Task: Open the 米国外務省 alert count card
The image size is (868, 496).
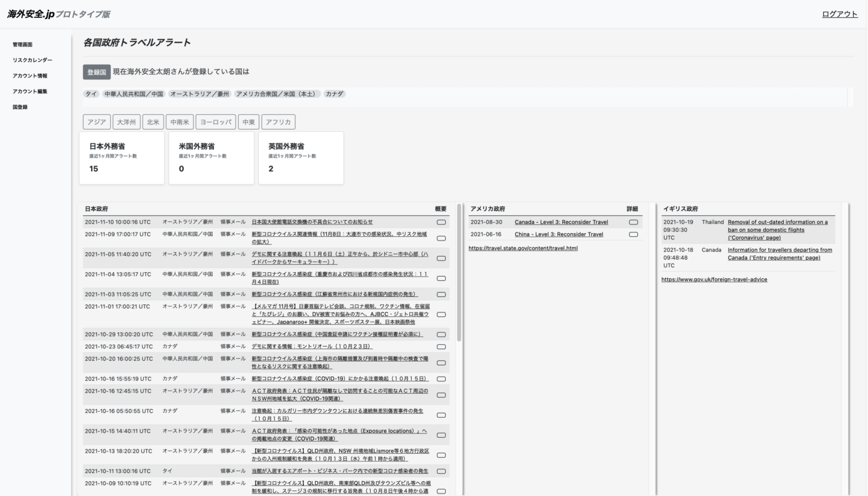Action: 211,157
